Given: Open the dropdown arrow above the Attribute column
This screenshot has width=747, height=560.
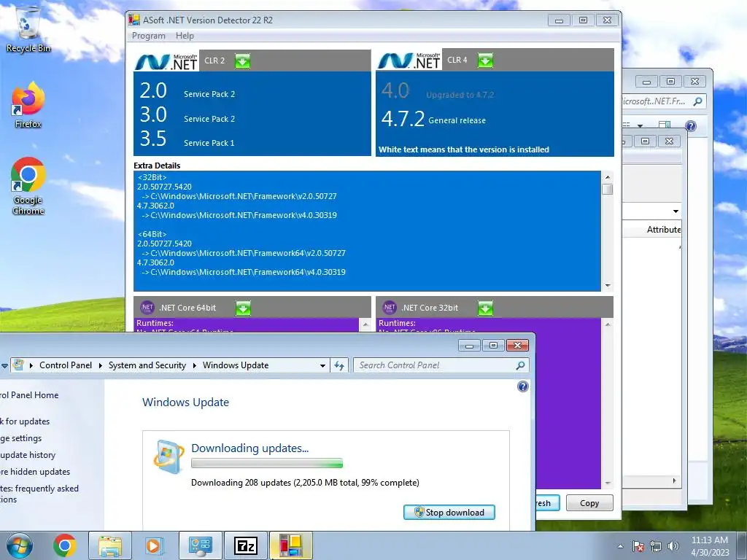Looking at the screenshot, I should pyautogui.click(x=676, y=211).
